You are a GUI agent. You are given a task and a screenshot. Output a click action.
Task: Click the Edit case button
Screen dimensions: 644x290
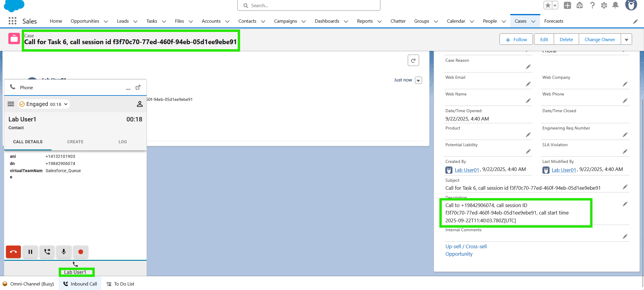544,39
